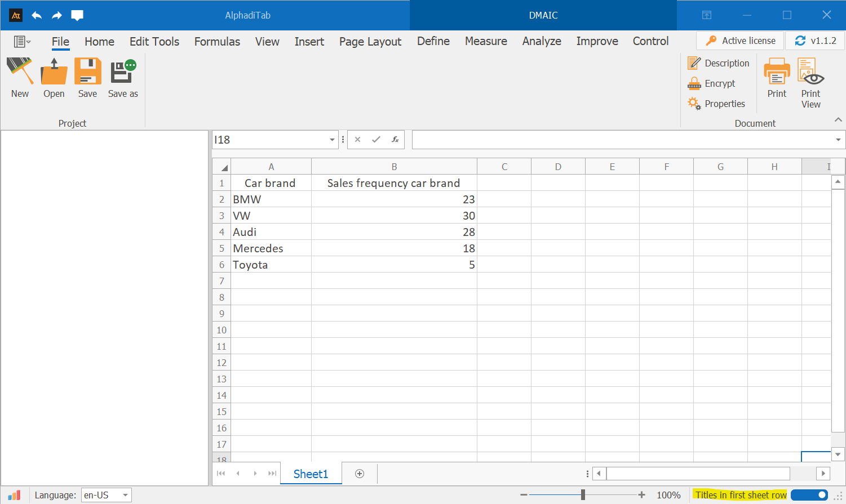Open the cell name box dropdown
Image resolution: width=846 pixels, height=504 pixels.
(332, 140)
